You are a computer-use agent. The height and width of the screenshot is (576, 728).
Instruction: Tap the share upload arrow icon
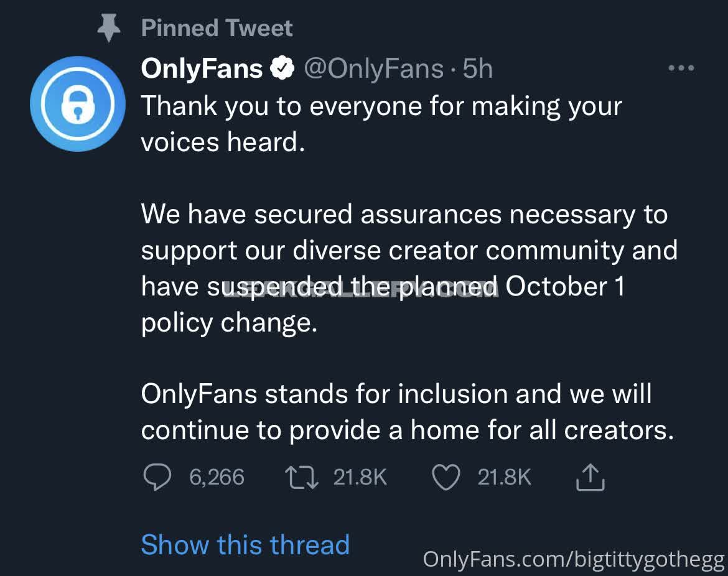point(589,477)
